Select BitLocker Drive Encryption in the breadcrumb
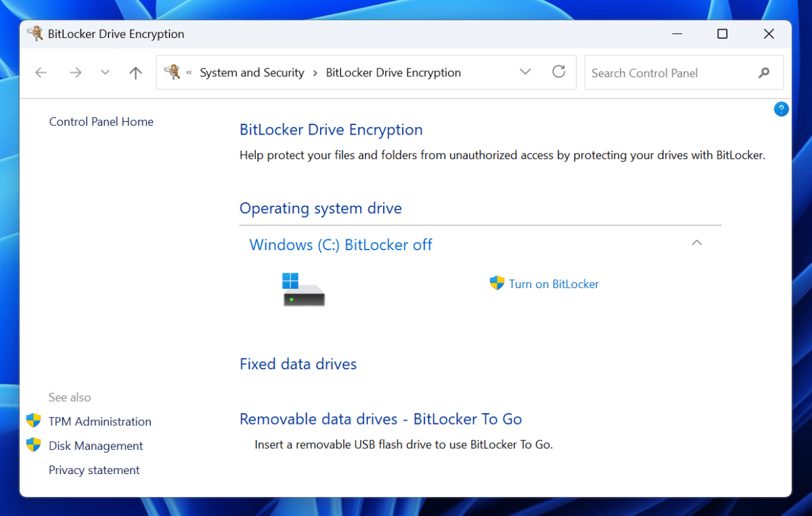Viewport: 812px width, 516px height. tap(392, 72)
